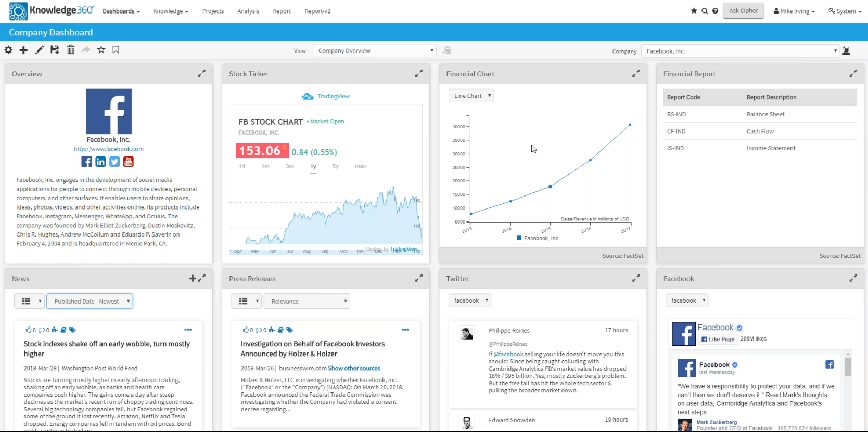Open the View Company Overview dropdown
Screen dimensions: 868x432
pyautogui.click(x=374, y=51)
